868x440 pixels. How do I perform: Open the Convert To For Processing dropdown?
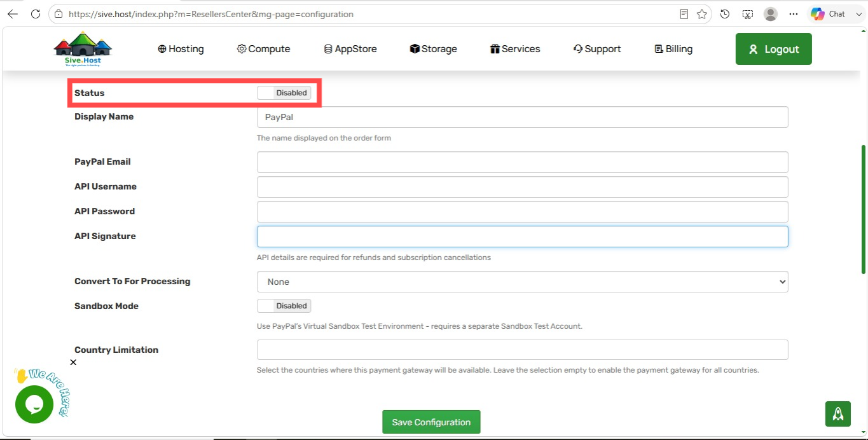[x=523, y=282]
